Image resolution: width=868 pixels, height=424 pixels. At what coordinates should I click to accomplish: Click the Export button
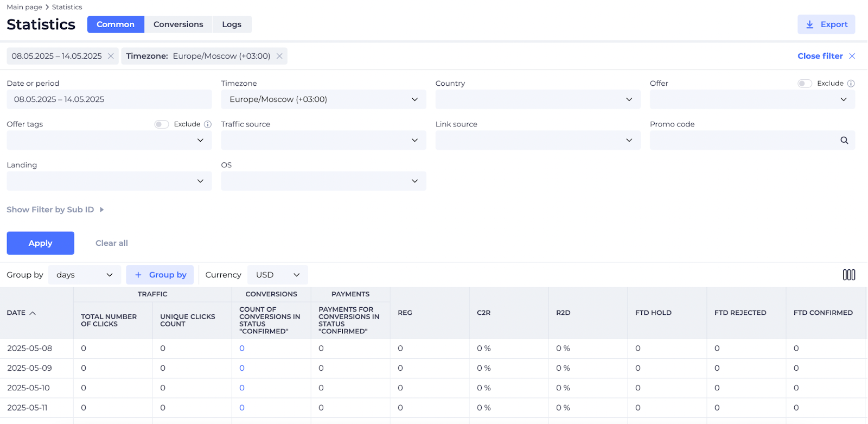tap(826, 24)
